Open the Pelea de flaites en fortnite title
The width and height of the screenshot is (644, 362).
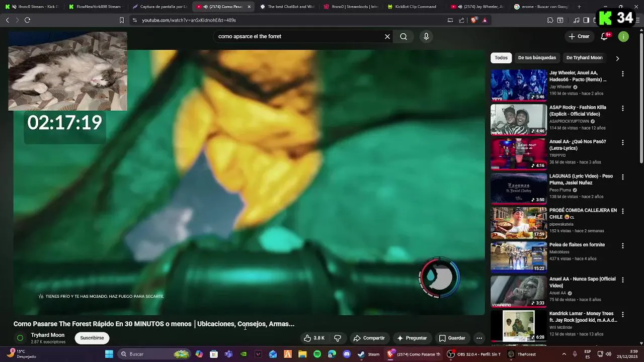coord(577,245)
